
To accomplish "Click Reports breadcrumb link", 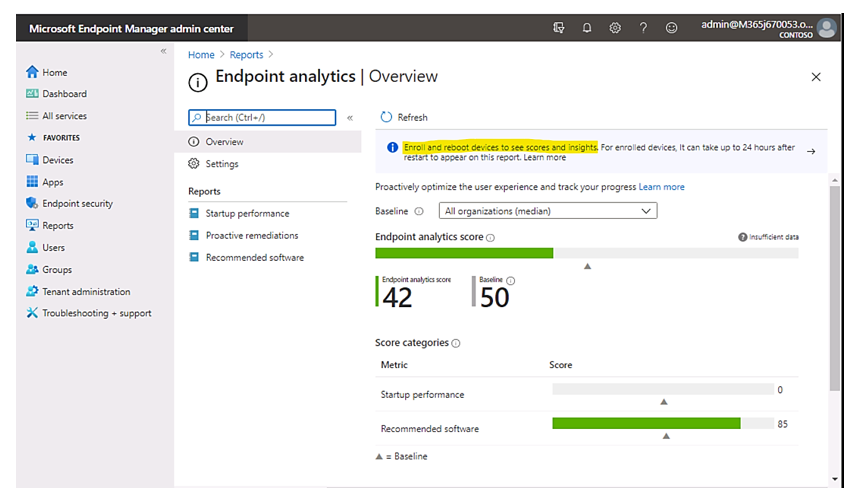I will [x=247, y=55].
